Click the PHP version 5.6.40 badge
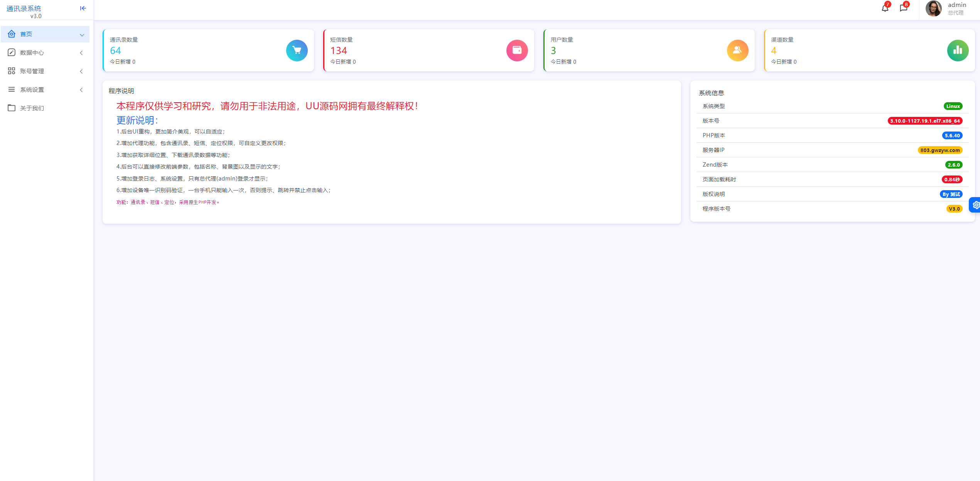The width and height of the screenshot is (980, 481). (952, 135)
